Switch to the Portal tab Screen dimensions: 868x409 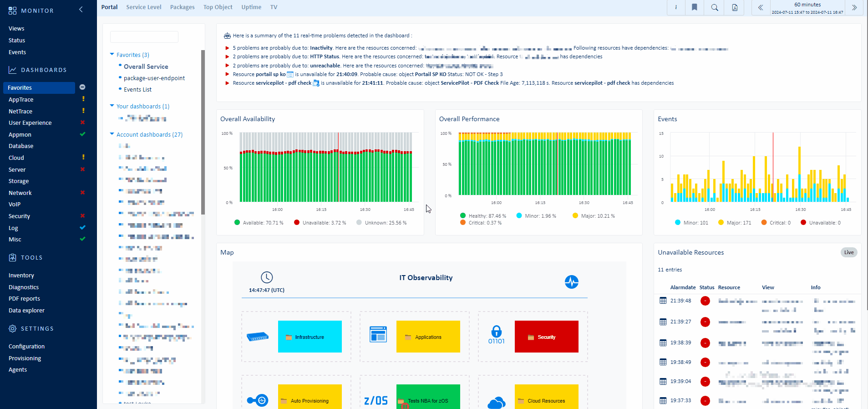(109, 7)
